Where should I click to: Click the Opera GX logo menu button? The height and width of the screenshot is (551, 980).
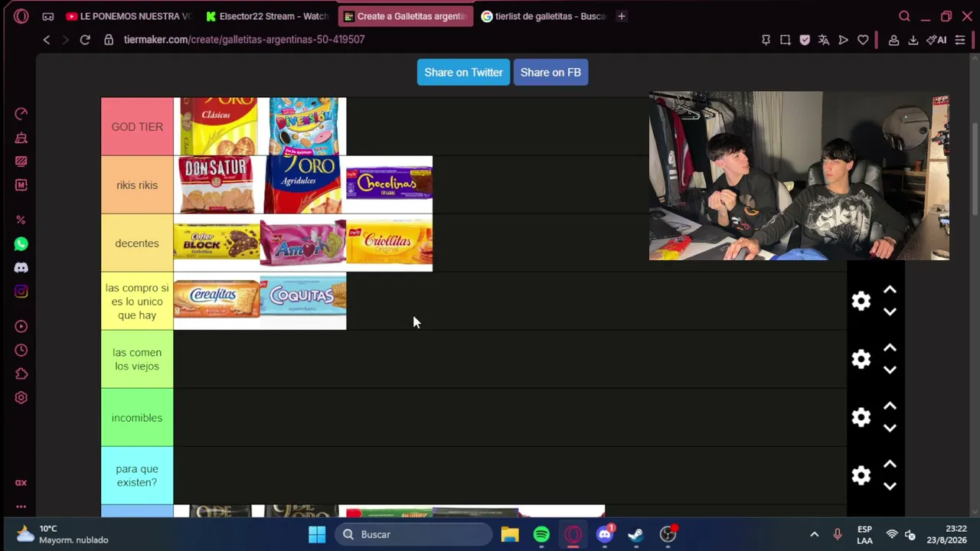pyautogui.click(x=21, y=16)
